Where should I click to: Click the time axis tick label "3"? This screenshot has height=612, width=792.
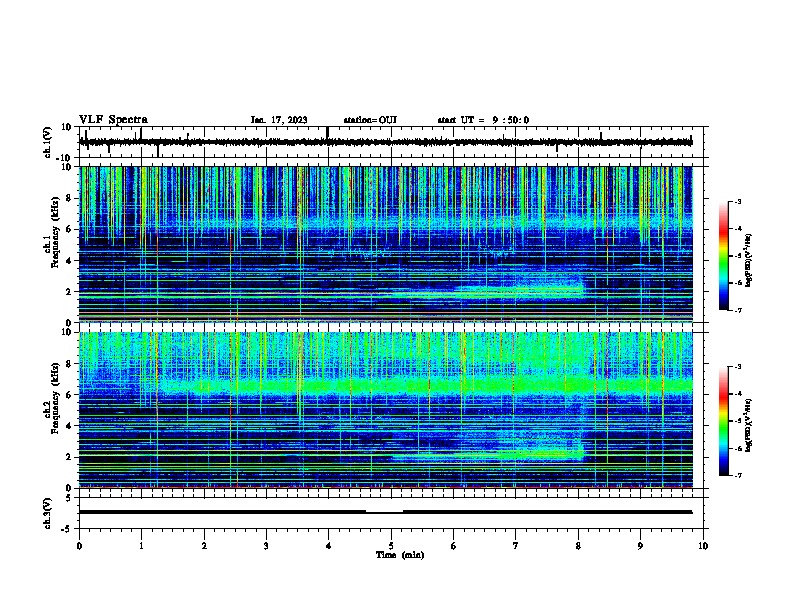pyautogui.click(x=266, y=546)
